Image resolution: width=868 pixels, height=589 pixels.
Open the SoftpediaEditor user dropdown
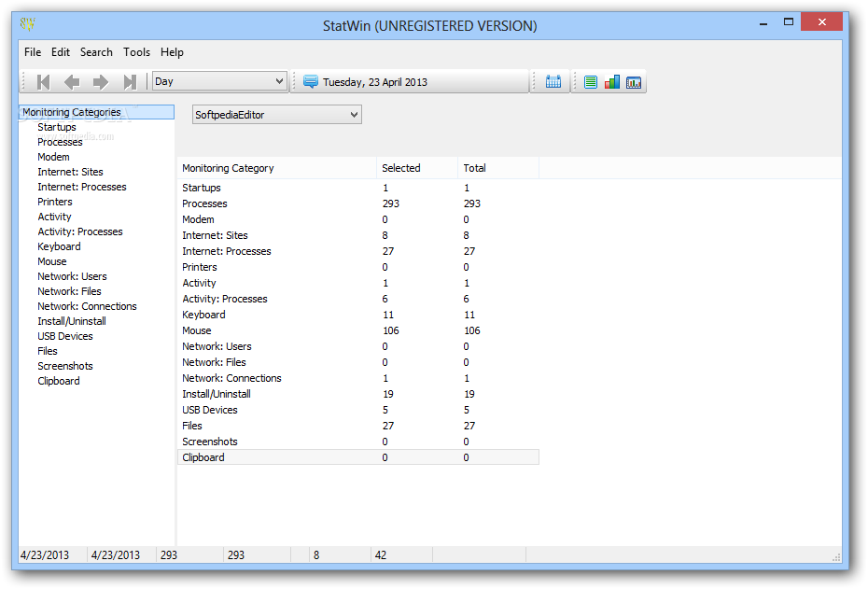click(x=277, y=115)
